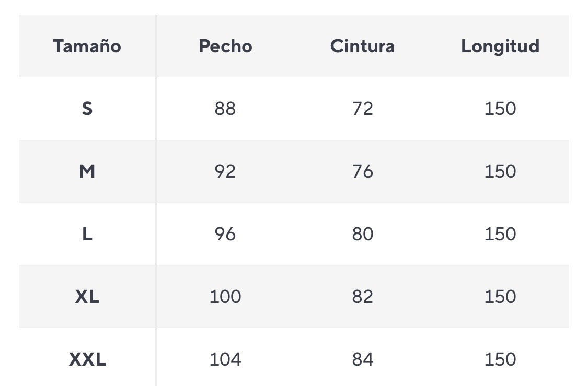Click the chest value 104

(x=225, y=359)
